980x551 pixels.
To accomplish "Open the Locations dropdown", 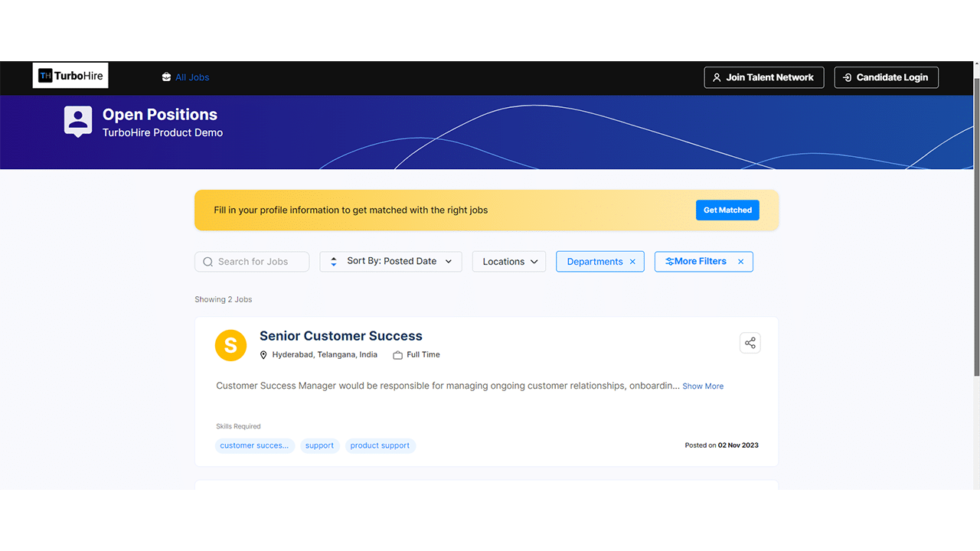I will tap(508, 261).
